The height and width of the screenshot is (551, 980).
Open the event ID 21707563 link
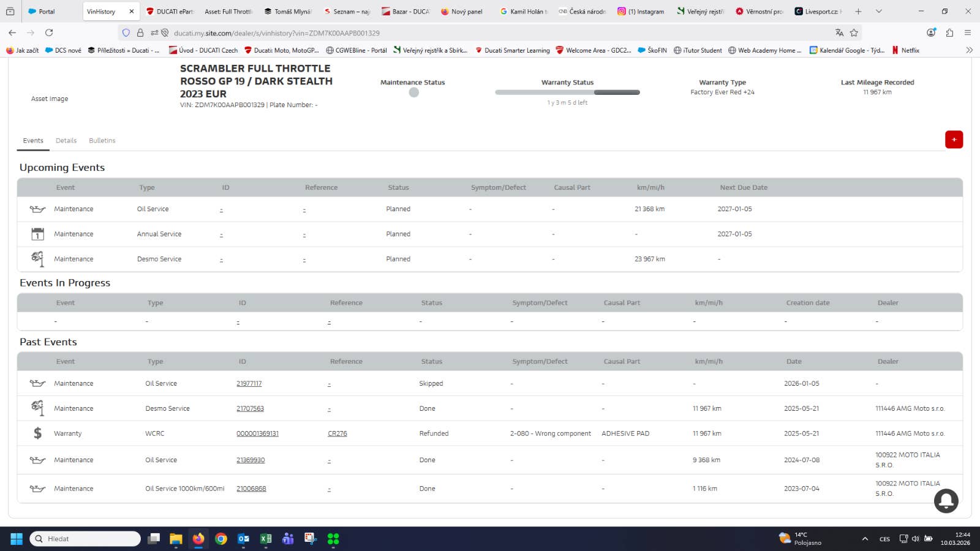(250, 408)
